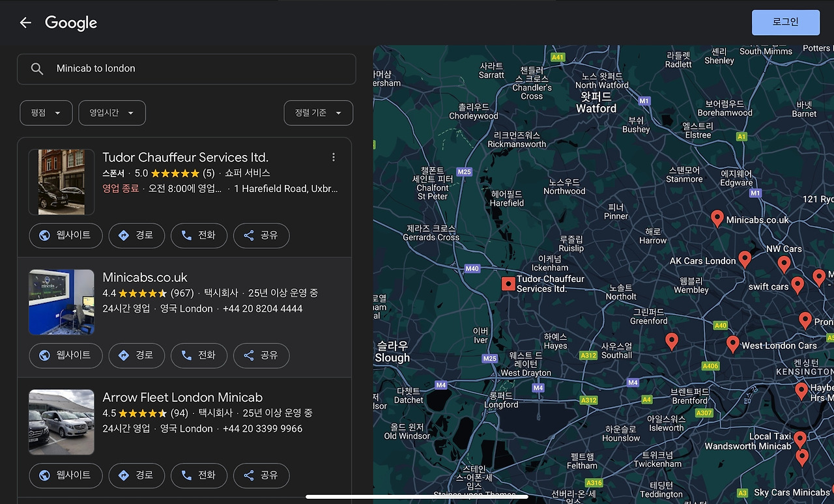Viewport: 834px width, 504px height.
Task: Click the M40 road badge on the map
Action: pyautogui.click(x=472, y=268)
